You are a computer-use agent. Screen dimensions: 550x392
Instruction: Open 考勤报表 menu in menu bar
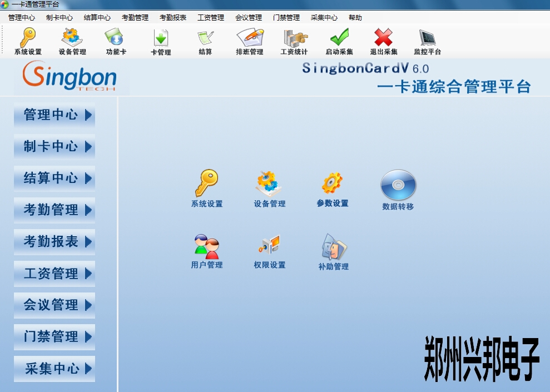pyautogui.click(x=173, y=18)
